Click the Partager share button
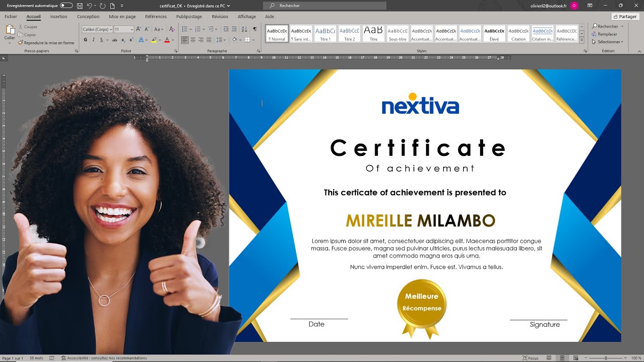The width and height of the screenshot is (644, 362). point(625,17)
